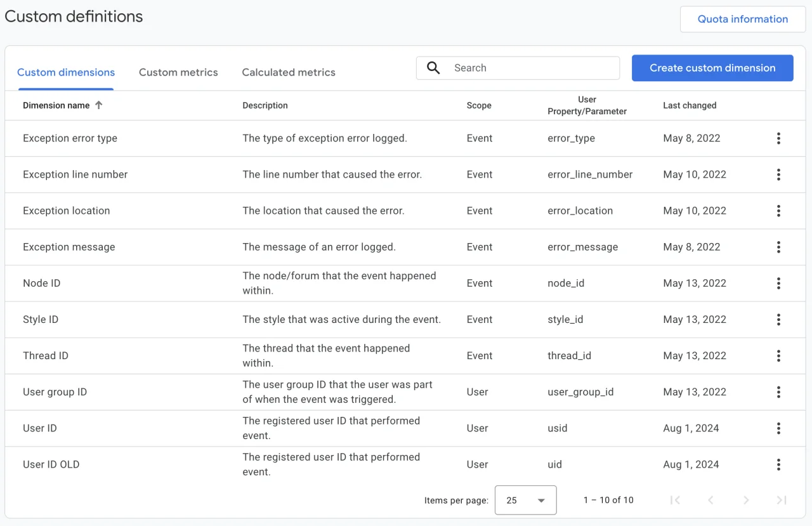
Task: Open the more options menu for Thread ID
Action: point(778,355)
